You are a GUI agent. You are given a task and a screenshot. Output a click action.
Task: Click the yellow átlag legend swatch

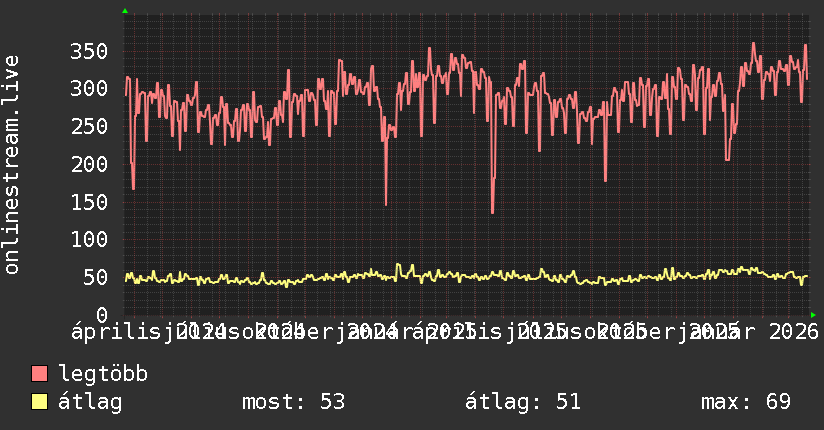(39, 402)
